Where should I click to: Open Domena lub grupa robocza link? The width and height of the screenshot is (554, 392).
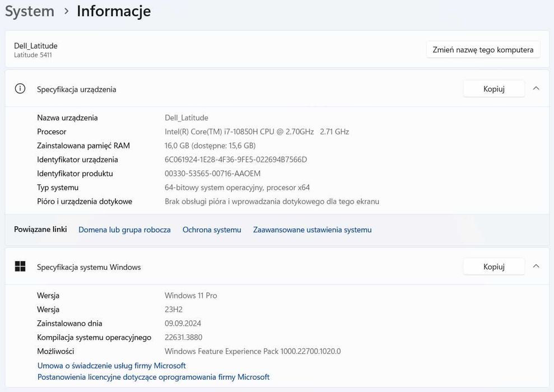pyautogui.click(x=124, y=230)
